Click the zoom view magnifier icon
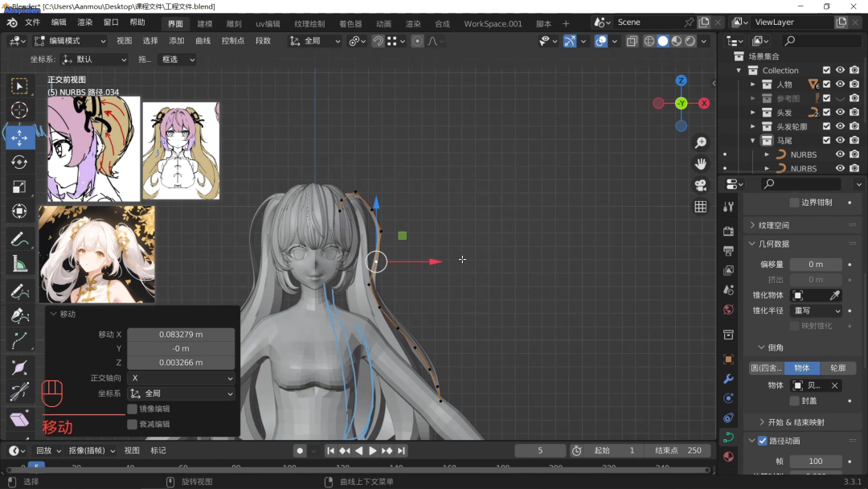This screenshot has height=489, width=868. point(701,142)
